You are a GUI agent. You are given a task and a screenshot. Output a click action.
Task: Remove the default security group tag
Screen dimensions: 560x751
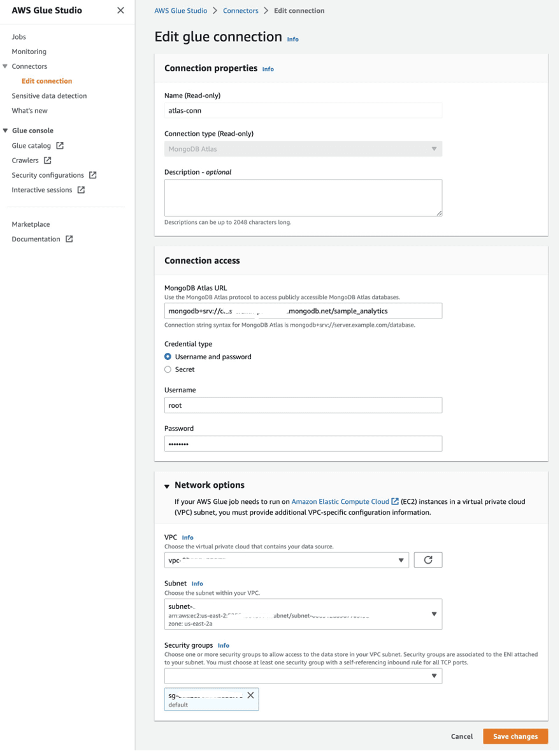click(x=250, y=696)
